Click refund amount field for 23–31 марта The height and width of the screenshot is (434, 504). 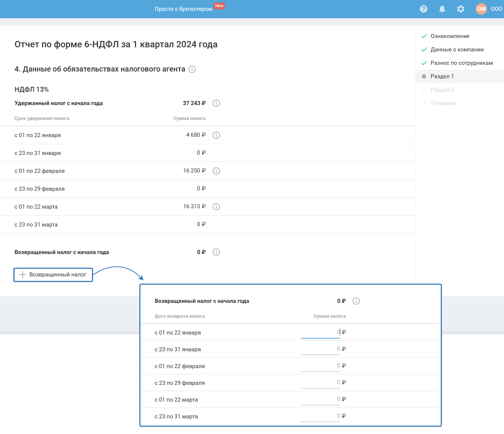click(x=320, y=416)
